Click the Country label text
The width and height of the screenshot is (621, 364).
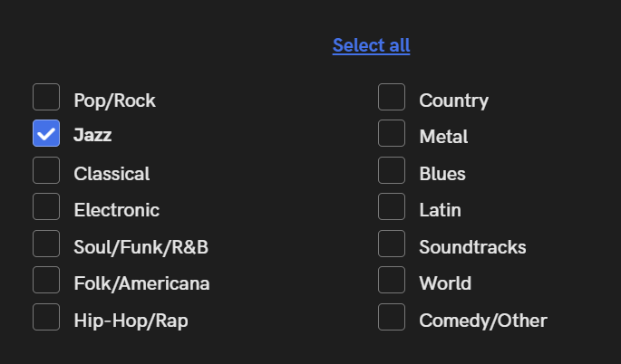[453, 101]
